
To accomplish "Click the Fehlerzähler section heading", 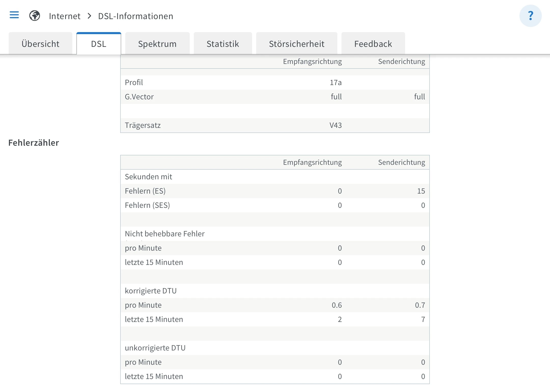I will 34,143.
